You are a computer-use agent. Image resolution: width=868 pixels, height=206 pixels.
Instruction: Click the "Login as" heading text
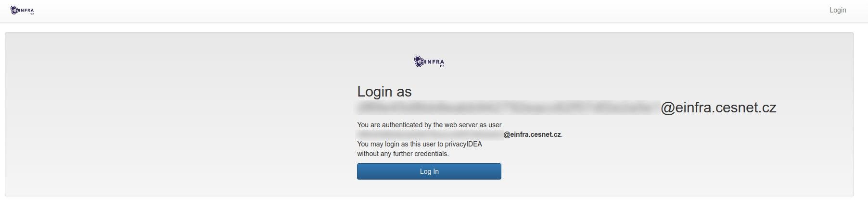point(384,92)
